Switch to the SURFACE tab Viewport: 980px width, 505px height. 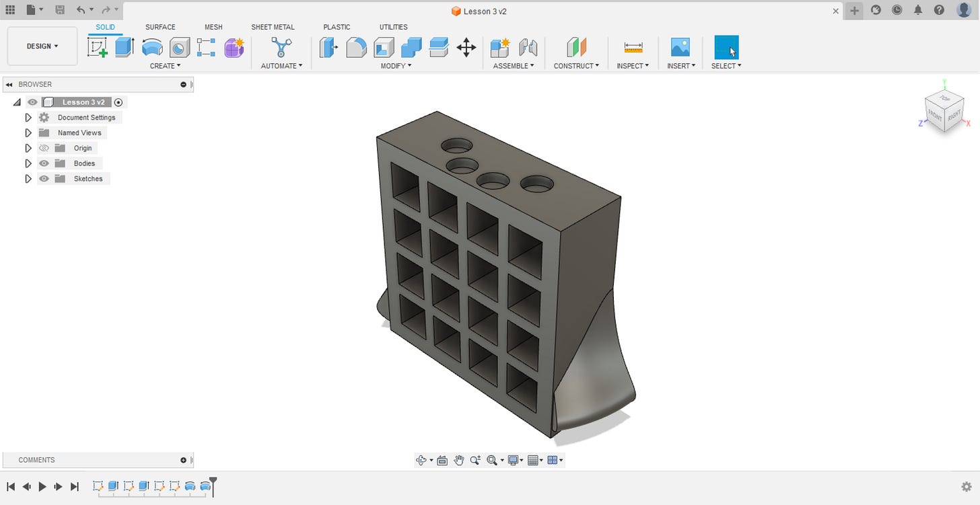point(160,27)
